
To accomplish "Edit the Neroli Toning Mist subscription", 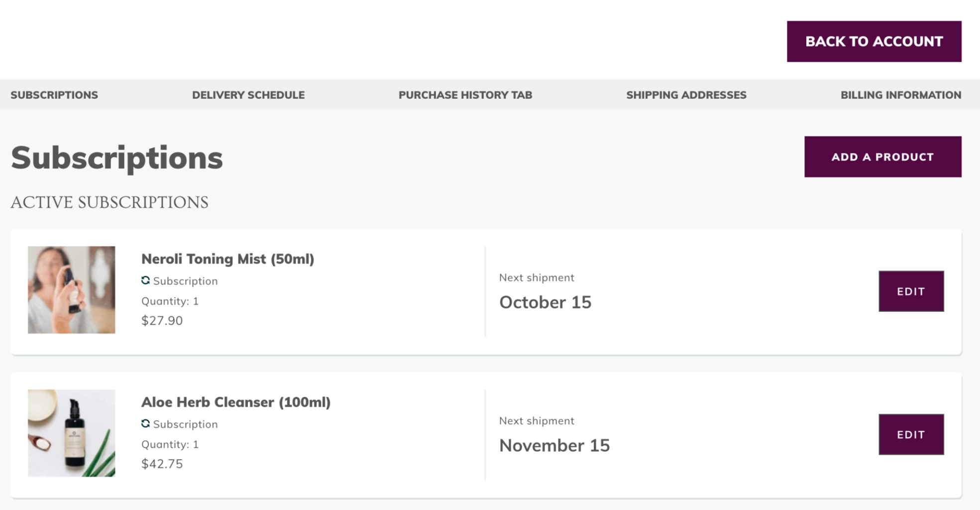I will click(x=911, y=291).
